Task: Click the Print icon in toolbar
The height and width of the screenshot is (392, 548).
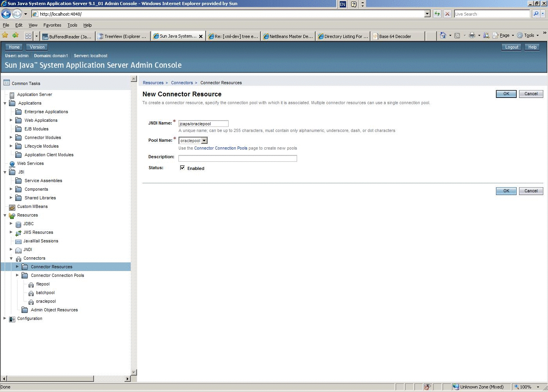Action: click(x=472, y=35)
